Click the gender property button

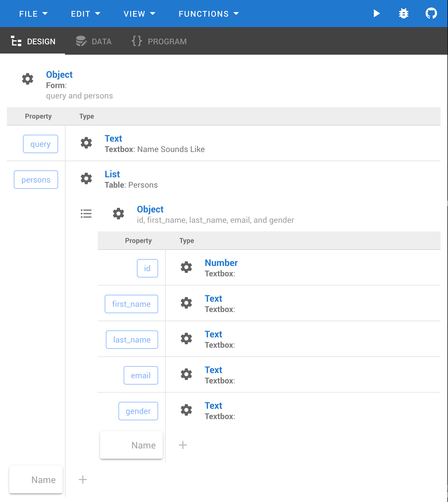[x=138, y=411]
